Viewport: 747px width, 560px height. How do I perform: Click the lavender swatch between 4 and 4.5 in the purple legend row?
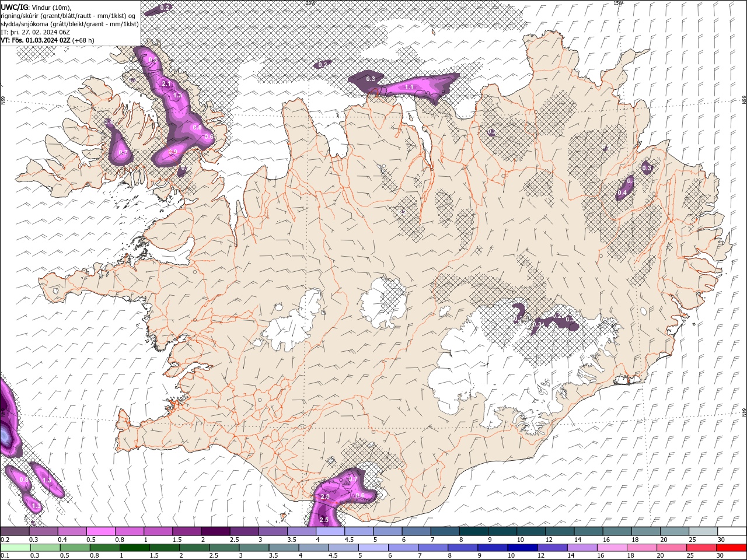(329, 531)
